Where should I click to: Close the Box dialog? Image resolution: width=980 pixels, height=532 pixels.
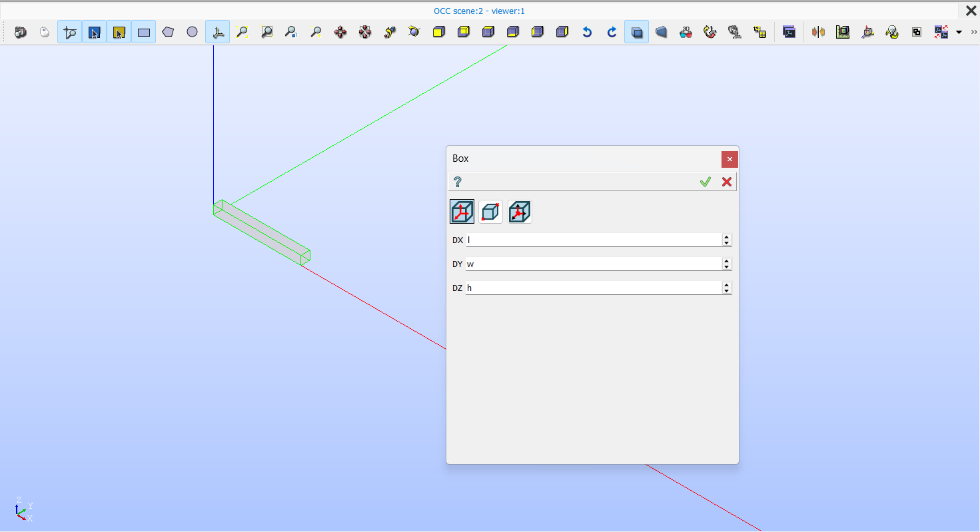point(730,159)
